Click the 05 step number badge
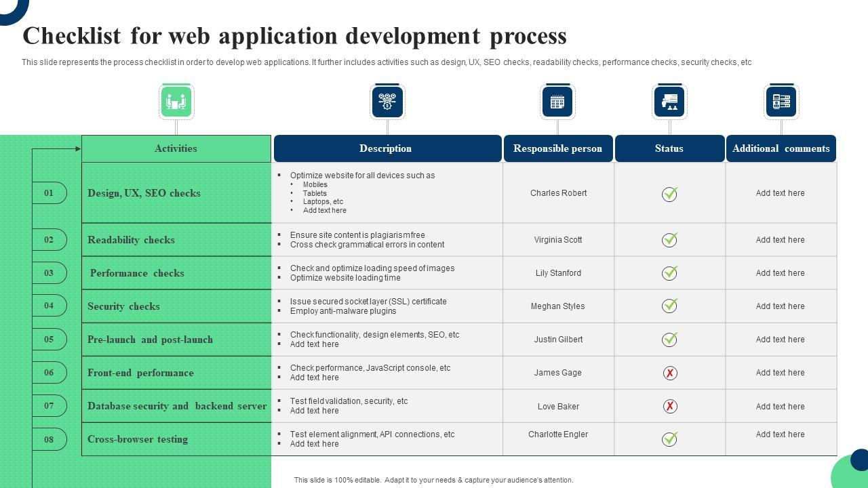Image resolution: width=868 pixels, height=488 pixels. point(50,339)
